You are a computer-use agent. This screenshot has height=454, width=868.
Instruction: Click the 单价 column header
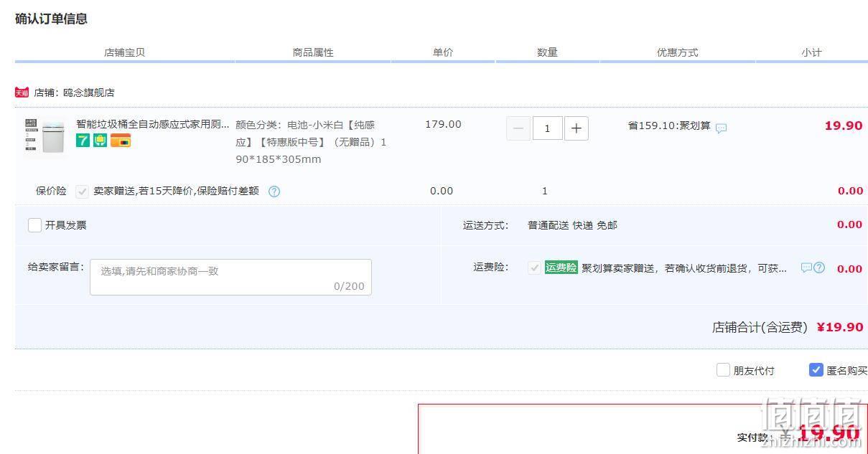coord(443,52)
